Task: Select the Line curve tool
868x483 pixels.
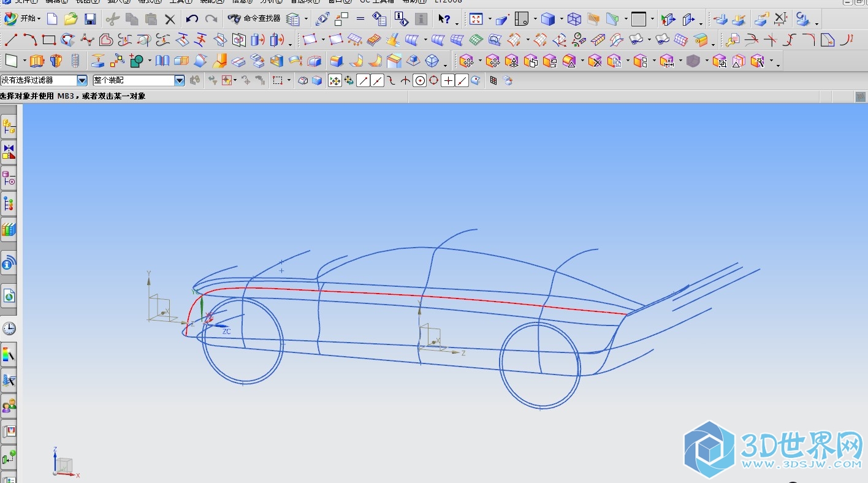Action: click(10, 40)
